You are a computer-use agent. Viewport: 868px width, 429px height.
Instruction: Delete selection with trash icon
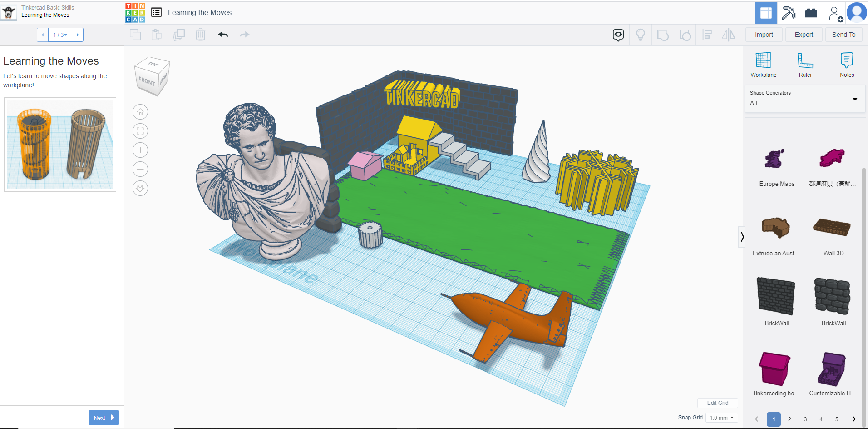tap(201, 35)
